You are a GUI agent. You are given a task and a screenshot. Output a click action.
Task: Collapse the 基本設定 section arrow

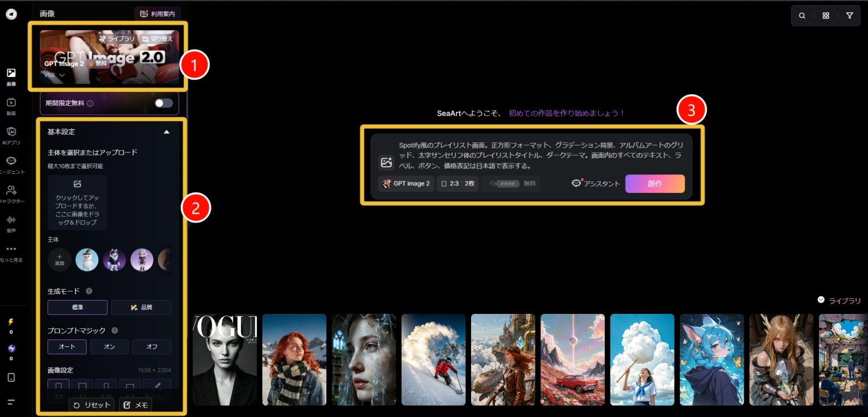167,132
